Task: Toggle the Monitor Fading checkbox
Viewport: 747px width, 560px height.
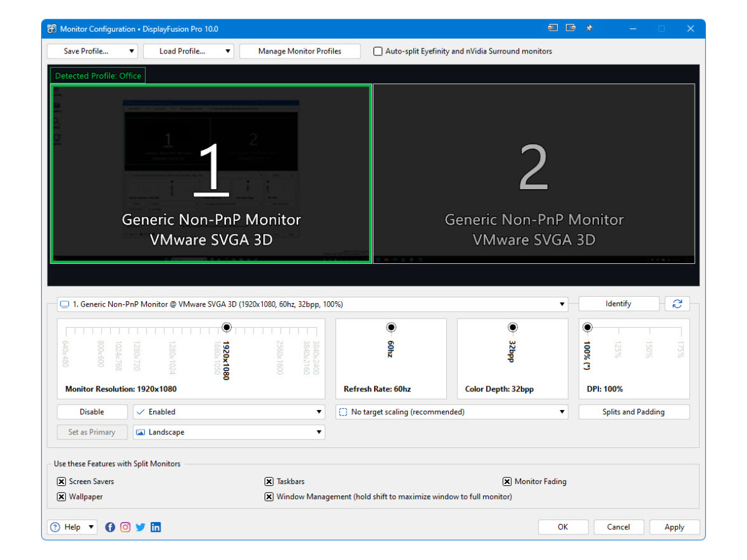Action: (507, 482)
